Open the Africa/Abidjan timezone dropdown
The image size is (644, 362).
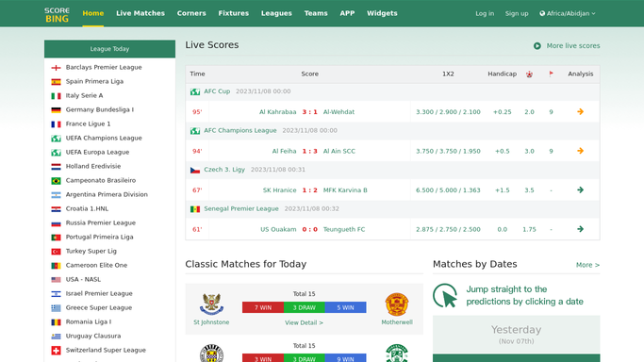(568, 13)
